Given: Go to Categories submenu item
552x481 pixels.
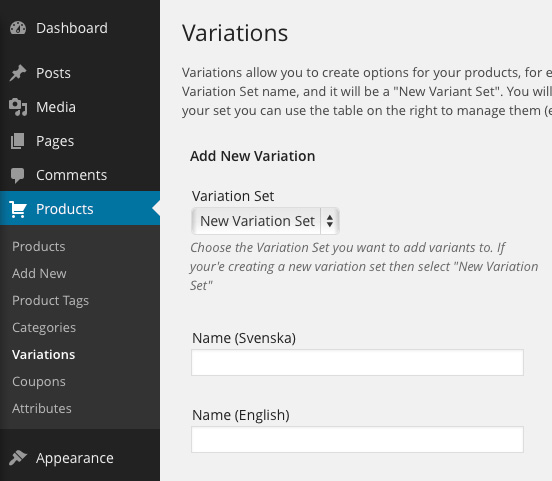Looking at the screenshot, I should (x=44, y=327).
